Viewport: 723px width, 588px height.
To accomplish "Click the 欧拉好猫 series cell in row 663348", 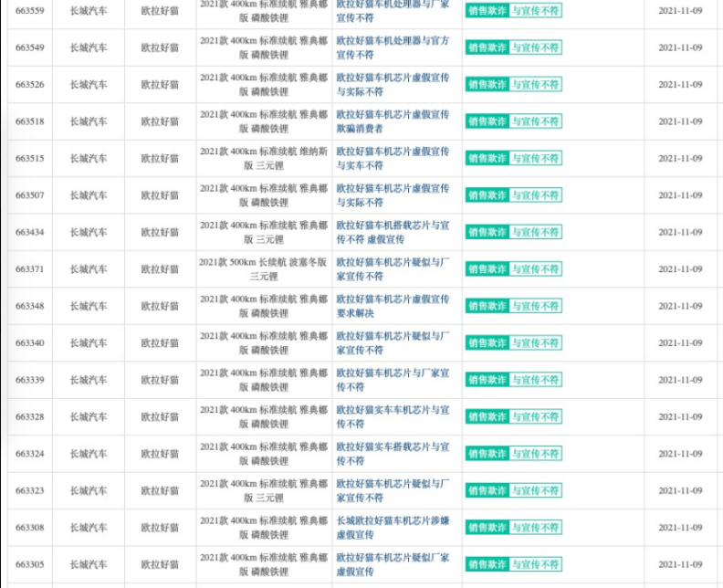I will pos(160,306).
